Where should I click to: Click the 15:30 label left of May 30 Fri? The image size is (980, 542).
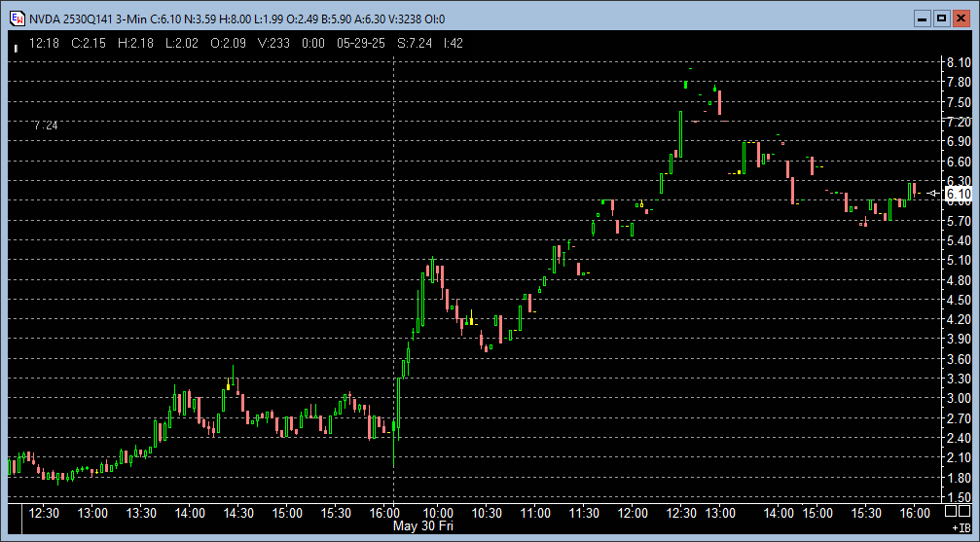pos(336,513)
